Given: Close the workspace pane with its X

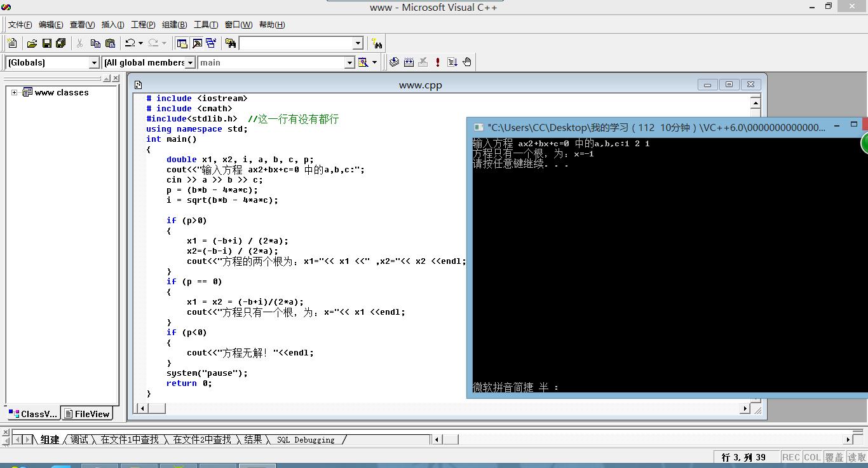Looking at the screenshot, I should [115, 78].
